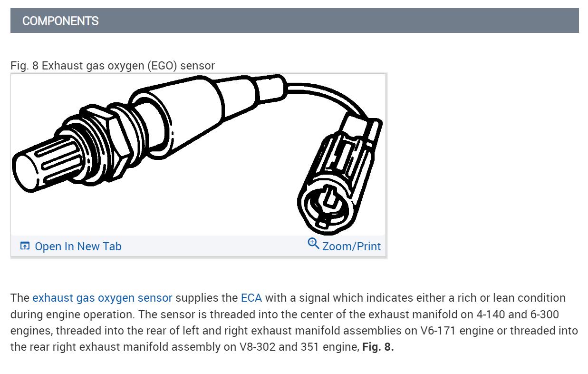Click the empty toolbar strip below the figure
The image size is (588, 374).
pos(214,246)
